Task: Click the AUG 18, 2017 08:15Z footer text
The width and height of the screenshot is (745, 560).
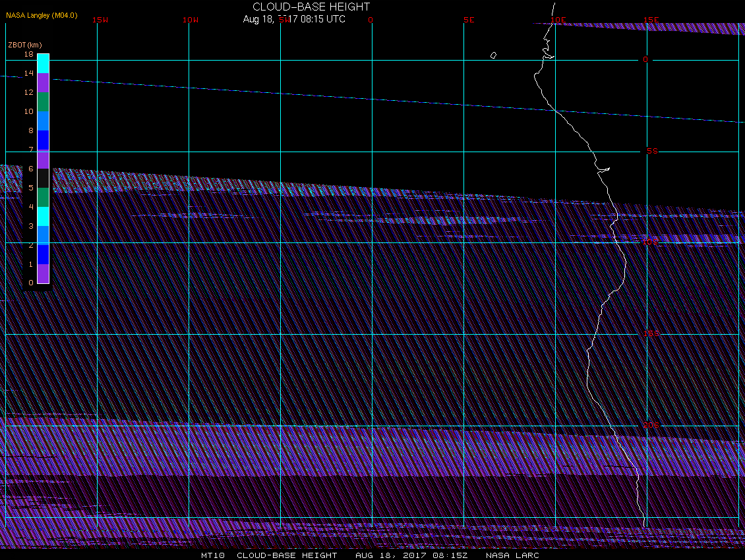Action: point(411,555)
